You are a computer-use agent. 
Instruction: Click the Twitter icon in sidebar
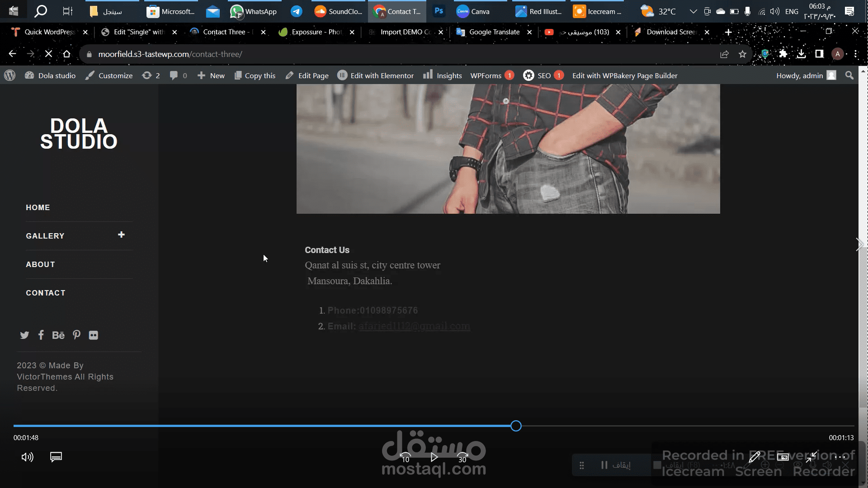point(24,335)
